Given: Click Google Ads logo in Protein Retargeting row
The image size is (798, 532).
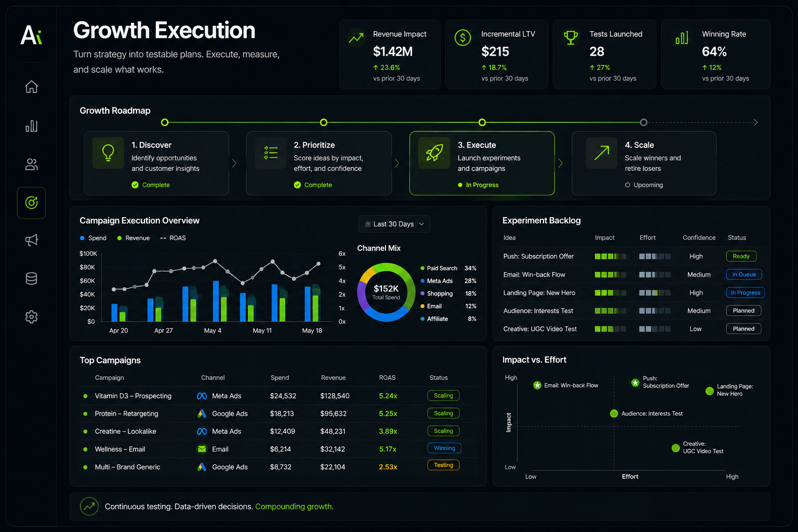Looking at the screenshot, I should click(202, 414).
